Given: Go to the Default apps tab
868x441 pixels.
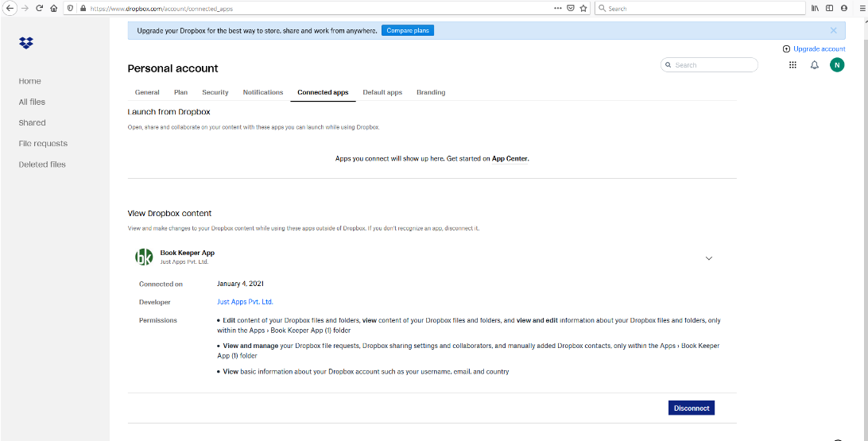Looking at the screenshot, I should click(382, 92).
